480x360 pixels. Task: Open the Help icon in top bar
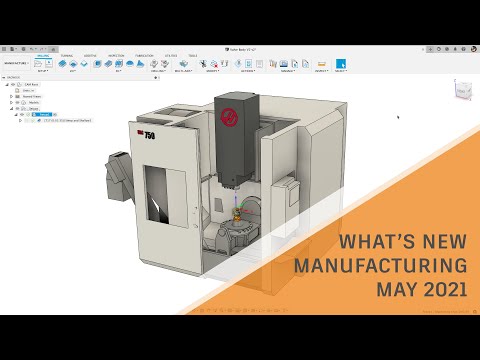click(x=464, y=49)
